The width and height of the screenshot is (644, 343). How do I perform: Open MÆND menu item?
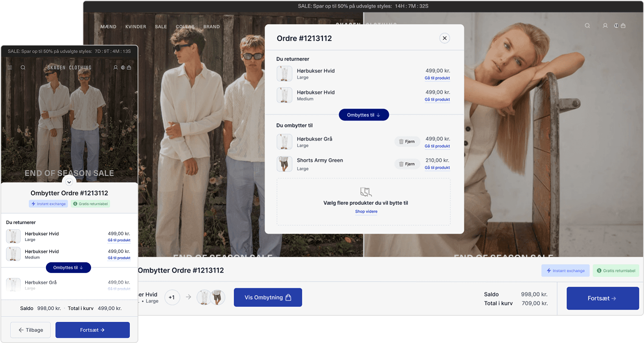click(108, 27)
